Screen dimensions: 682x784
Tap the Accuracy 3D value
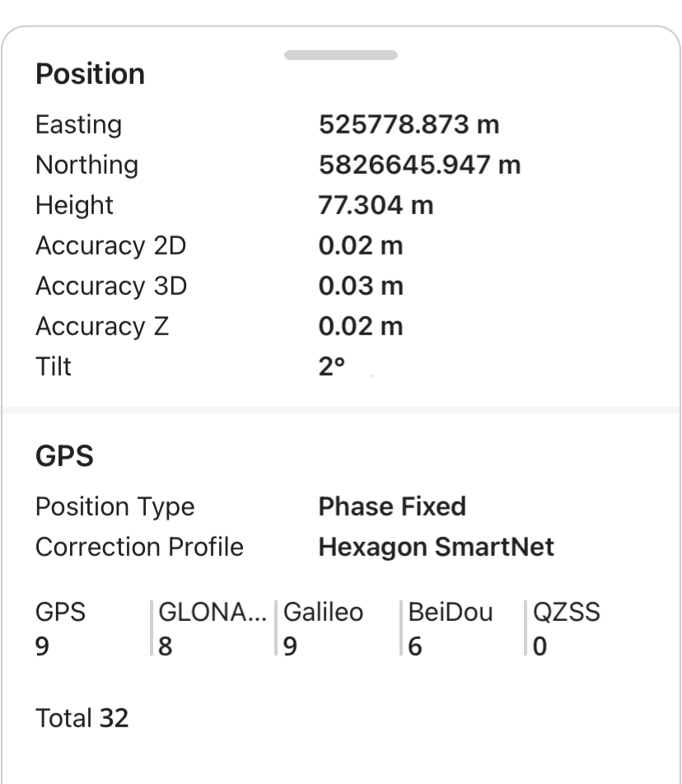point(361,286)
